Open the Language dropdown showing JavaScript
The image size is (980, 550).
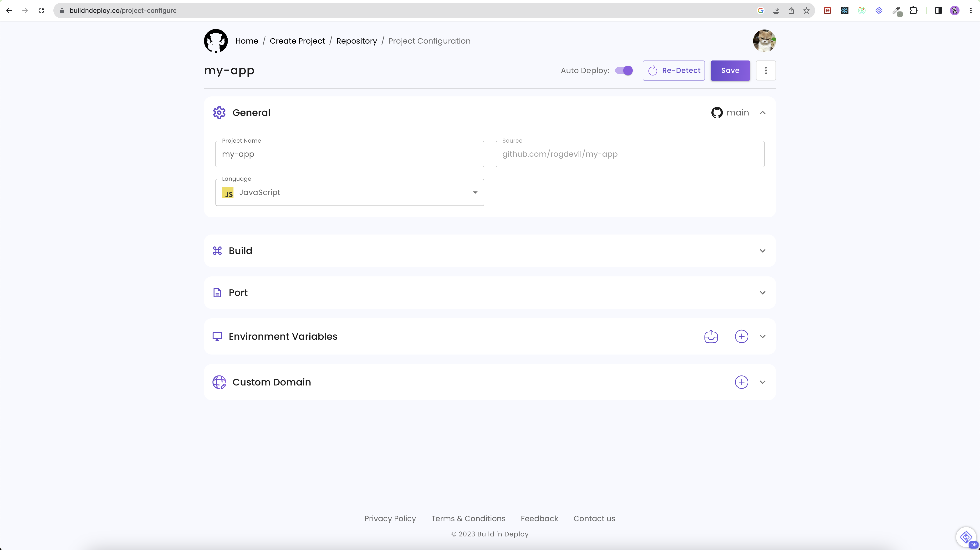349,192
